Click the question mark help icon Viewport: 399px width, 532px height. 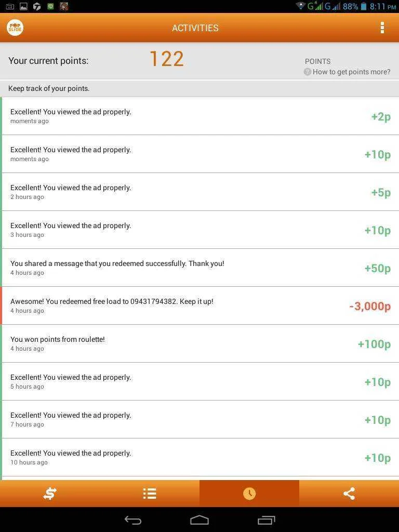[308, 72]
